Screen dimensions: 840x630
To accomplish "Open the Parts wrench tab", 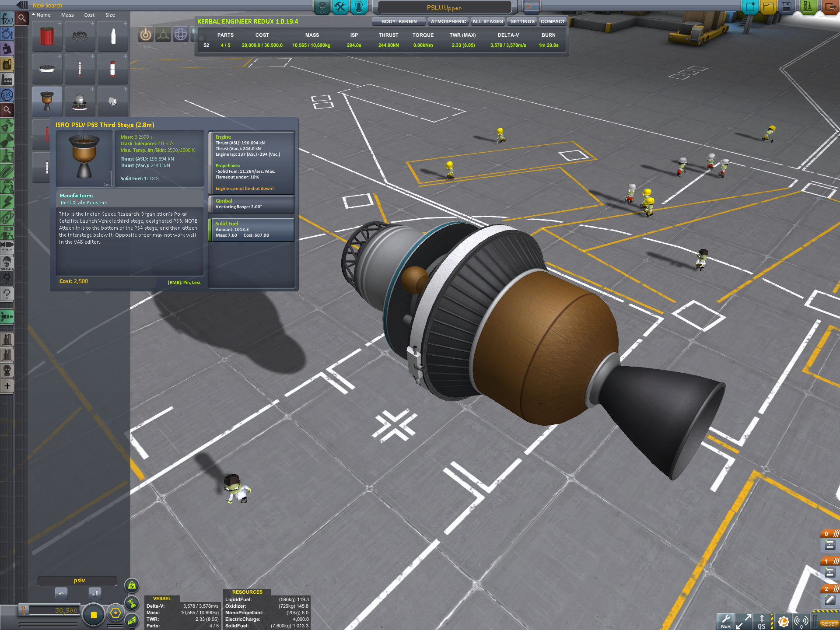I will [x=340, y=7].
